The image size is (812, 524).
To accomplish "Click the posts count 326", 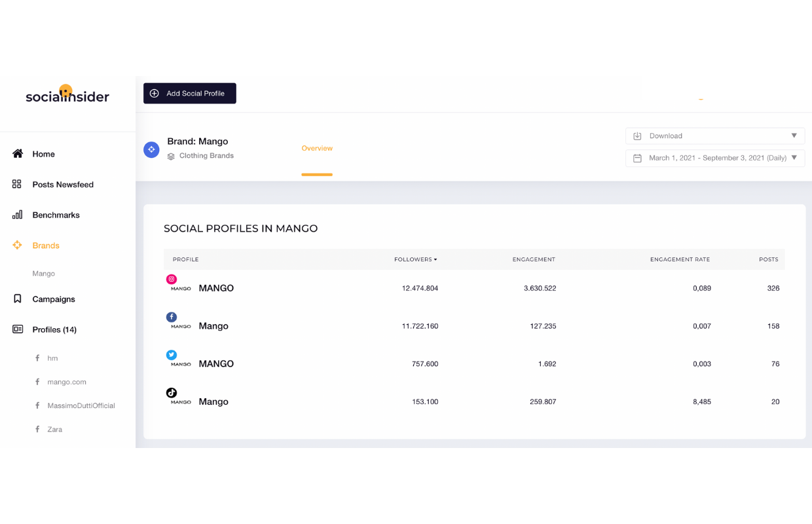I will point(773,288).
